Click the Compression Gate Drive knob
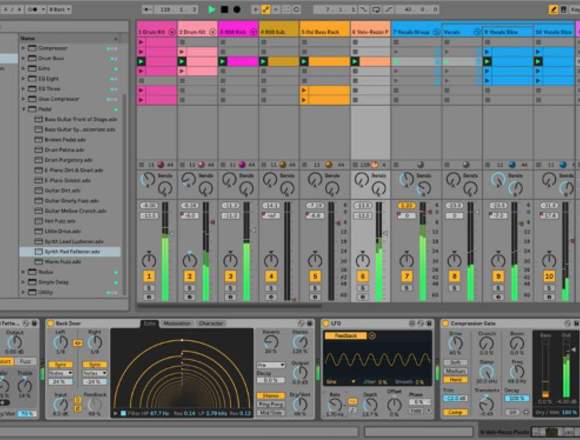 (455, 343)
